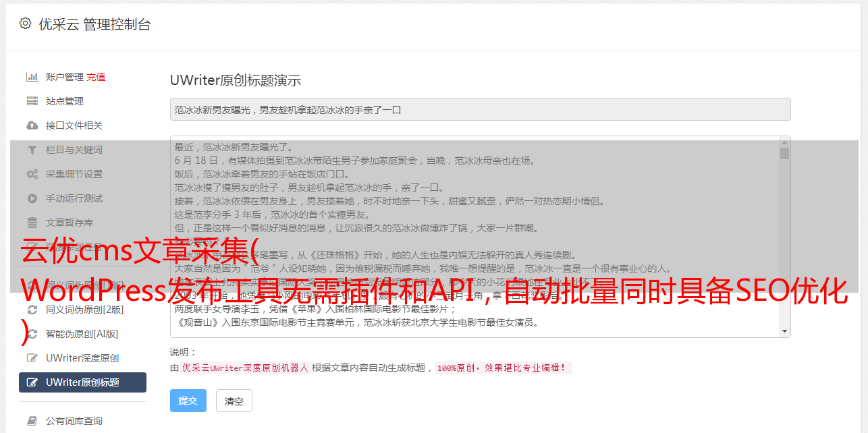Click the line 两度联手女导演李玉
This screenshot has height=433, width=868.
tap(315, 309)
